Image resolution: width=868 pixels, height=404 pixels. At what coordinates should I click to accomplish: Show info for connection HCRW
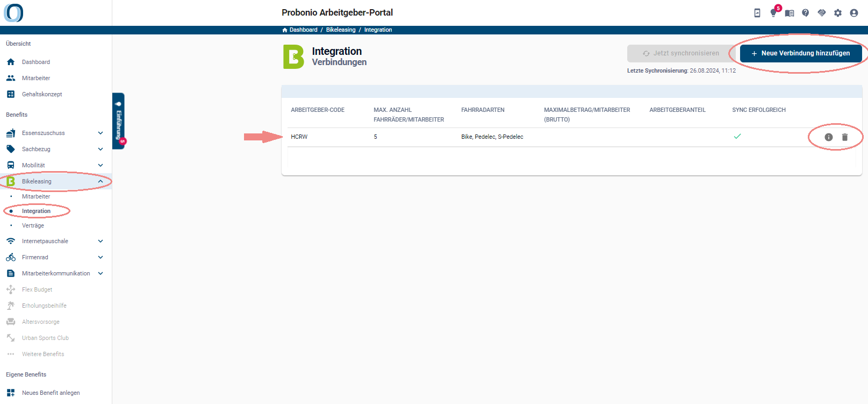tap(829, 137)
